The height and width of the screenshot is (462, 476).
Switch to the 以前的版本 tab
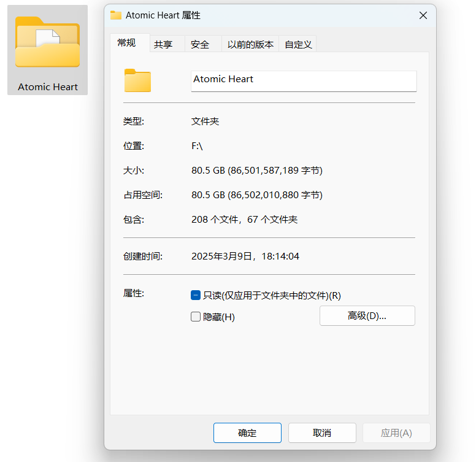coord(250,44)
